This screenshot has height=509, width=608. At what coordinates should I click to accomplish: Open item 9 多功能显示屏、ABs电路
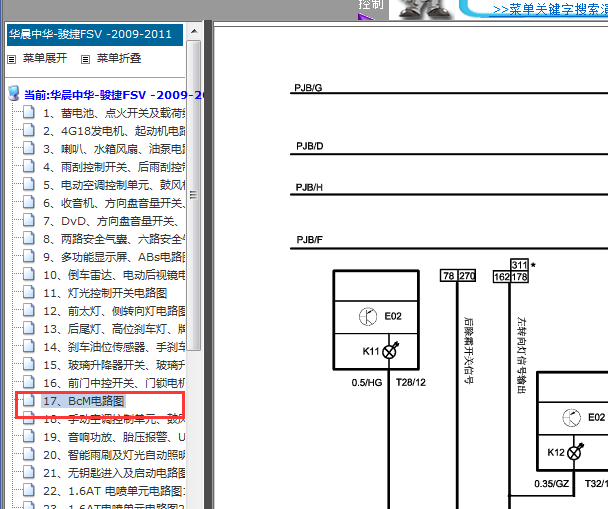pos(114,257)
